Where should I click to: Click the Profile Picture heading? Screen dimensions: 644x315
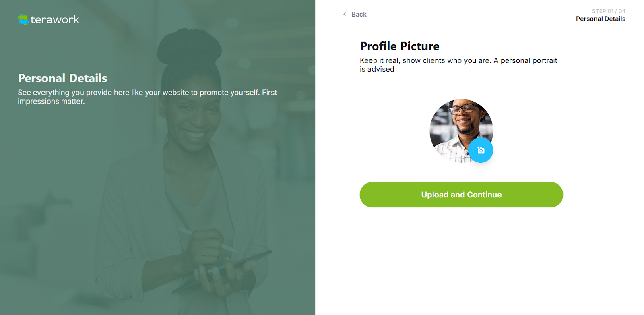coord(400,46)
